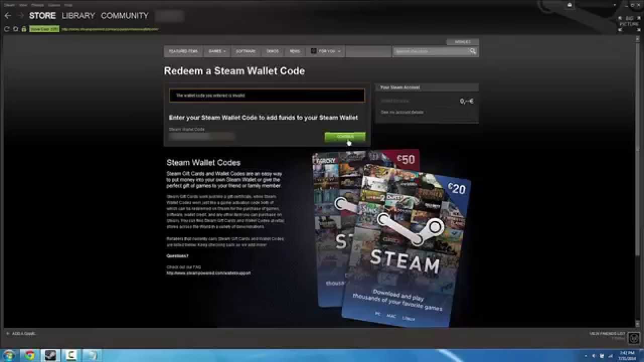
Task: Expand the account dropdown arrow at top right
Action: (x=615, y=5)
